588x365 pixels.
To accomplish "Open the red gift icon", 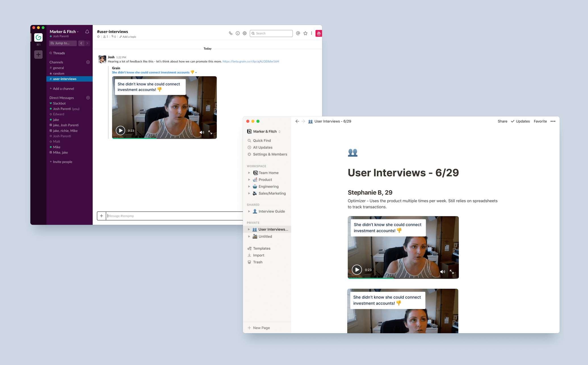I will 319,33.
